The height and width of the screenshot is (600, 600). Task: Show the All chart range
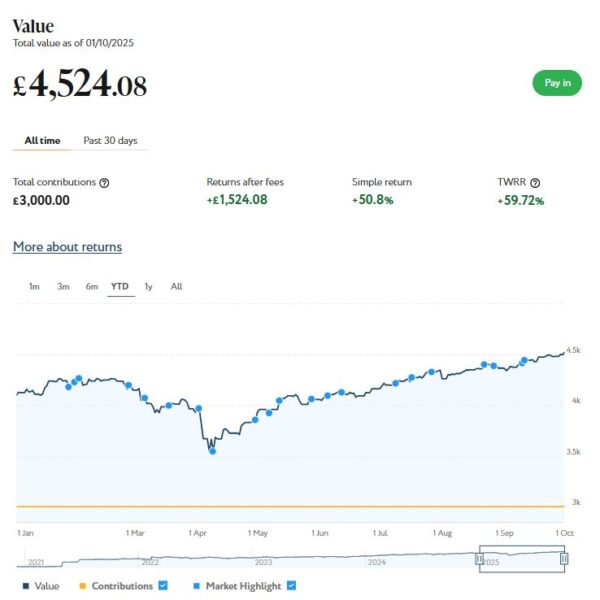176,287
